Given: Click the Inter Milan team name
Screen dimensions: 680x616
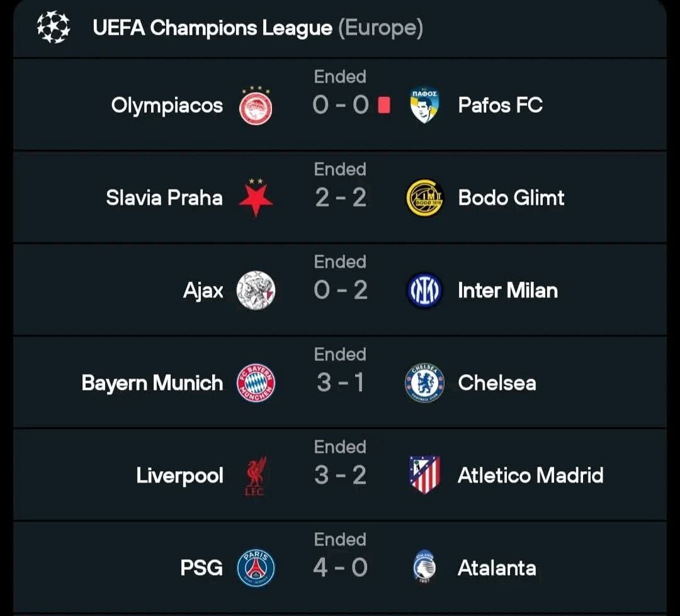Looking at the screenshot, I should click(507, 290).
